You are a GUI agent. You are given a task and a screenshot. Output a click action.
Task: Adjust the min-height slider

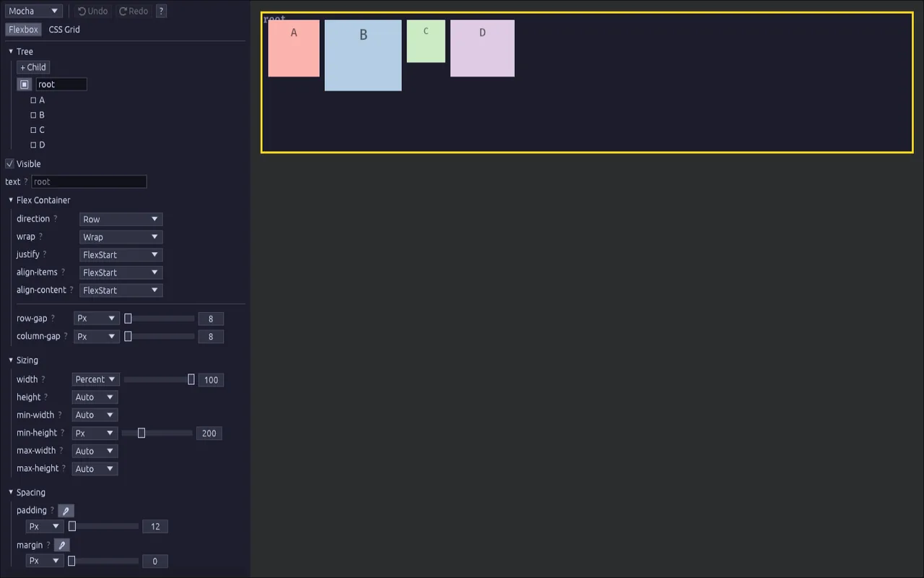click(157, 433)
